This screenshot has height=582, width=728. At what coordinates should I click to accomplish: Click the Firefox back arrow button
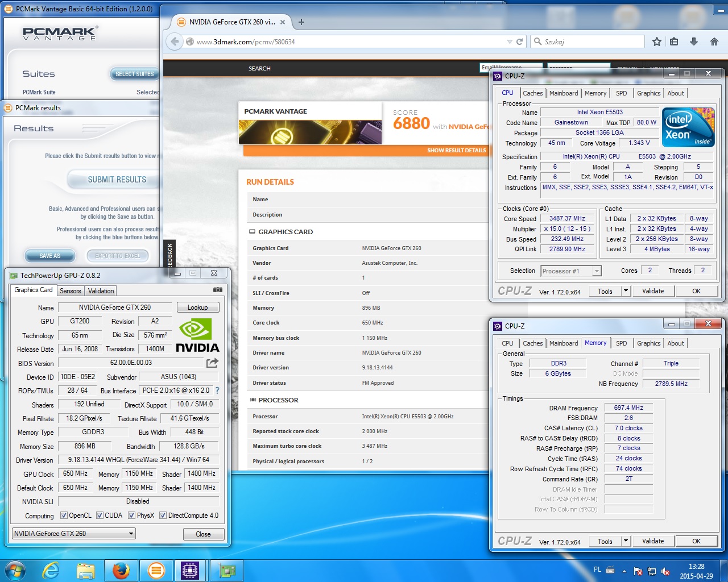coord(175,41)
